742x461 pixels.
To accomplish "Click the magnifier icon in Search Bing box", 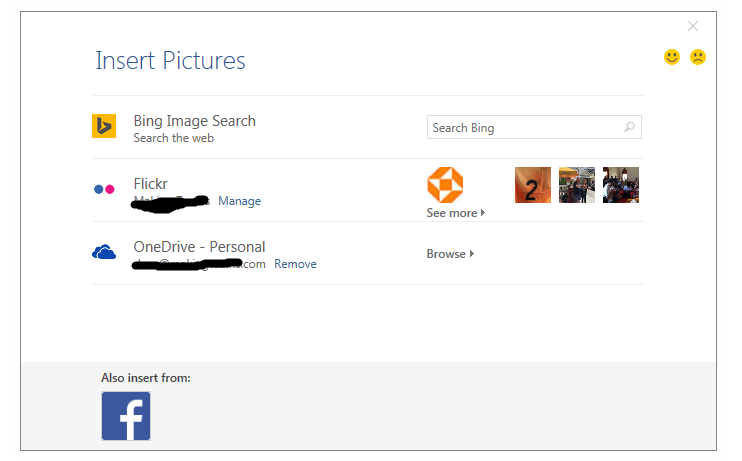I will tap(629, 128).
